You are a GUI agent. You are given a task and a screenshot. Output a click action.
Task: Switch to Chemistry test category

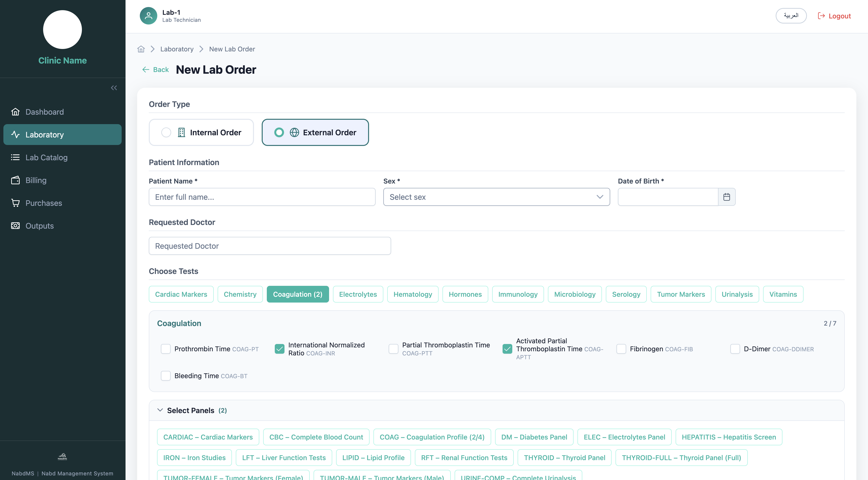click(x=240, y=294)
